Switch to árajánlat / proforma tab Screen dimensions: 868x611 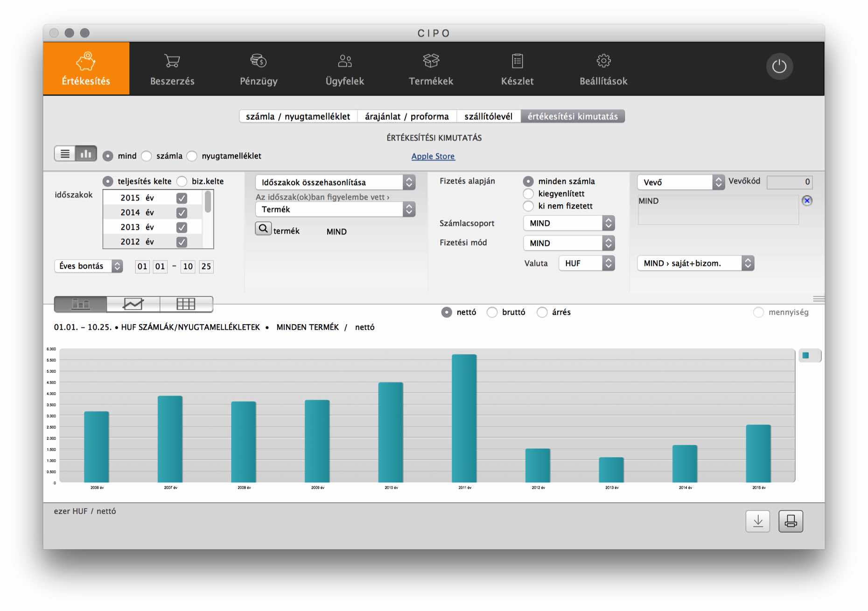406,117
